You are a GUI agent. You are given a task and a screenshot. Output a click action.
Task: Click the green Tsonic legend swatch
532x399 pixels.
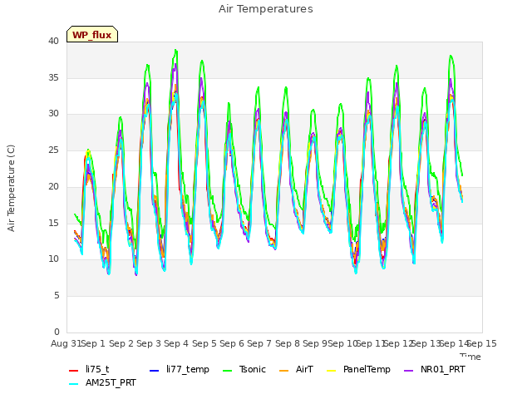(x=227, y=370)
